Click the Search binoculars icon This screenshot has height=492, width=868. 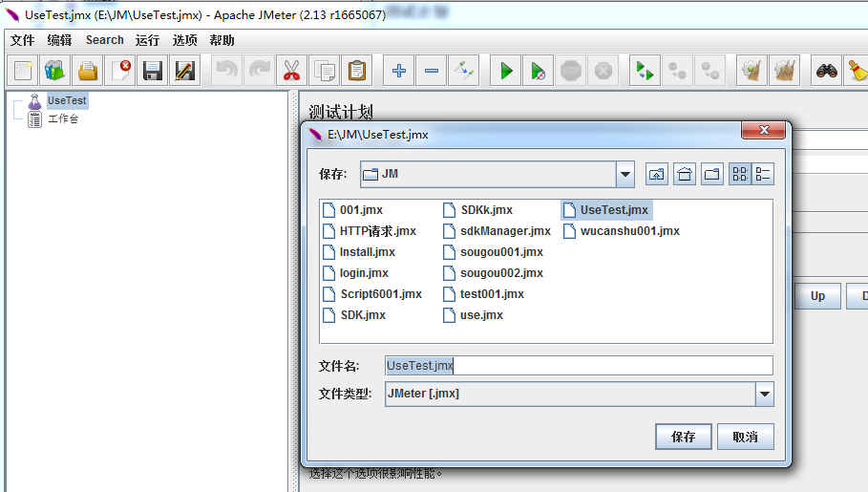pyautogui.click(x=827, y=71)
